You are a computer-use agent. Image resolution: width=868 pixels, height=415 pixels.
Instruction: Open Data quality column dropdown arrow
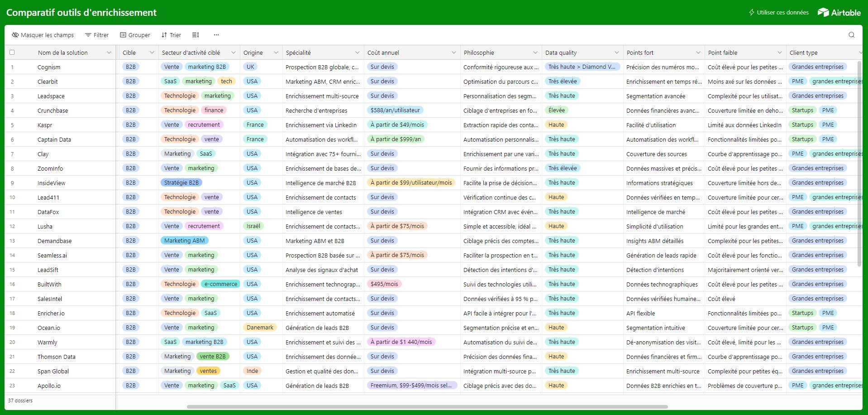click(617, 52)
